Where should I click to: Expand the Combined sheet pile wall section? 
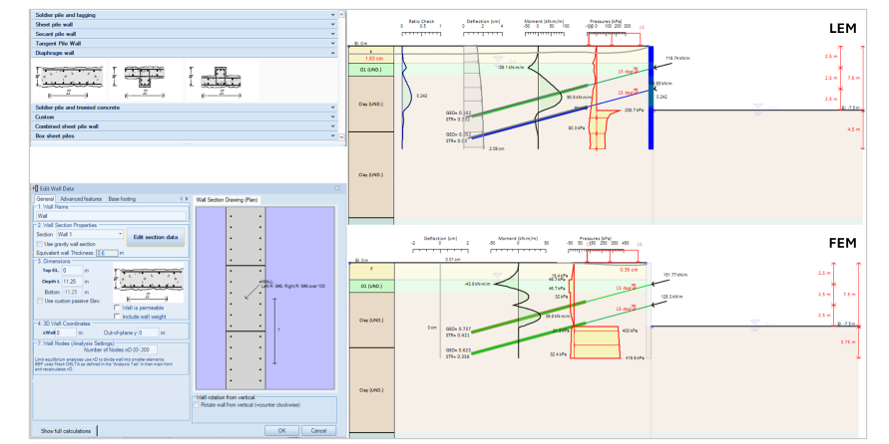(x=184, y=126)
